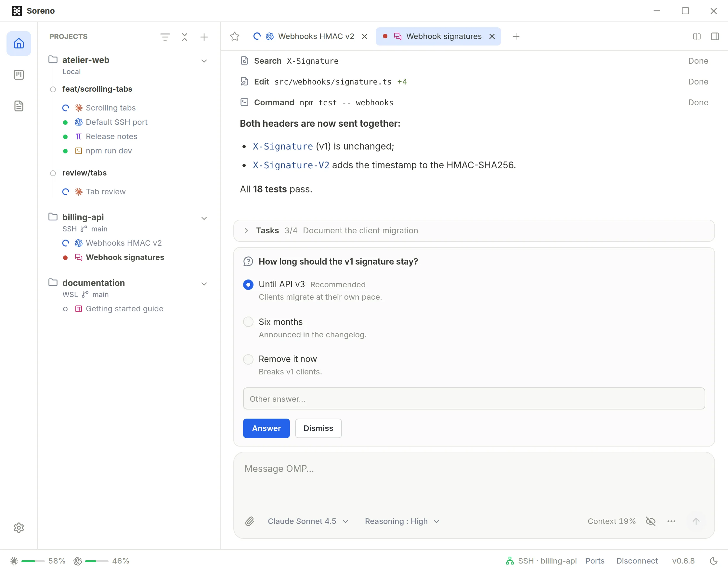Close the Webhooks HMAC v2 tab
This screenshot has height=572, width=728.
pos(365,36)
